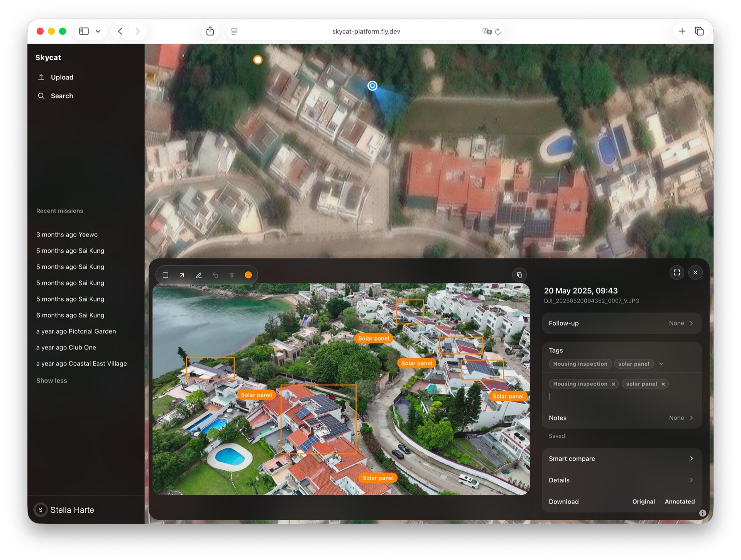Viewport: 741px width, 560px height.
Task: Close the photo detail panel
Action: point(695,272)
